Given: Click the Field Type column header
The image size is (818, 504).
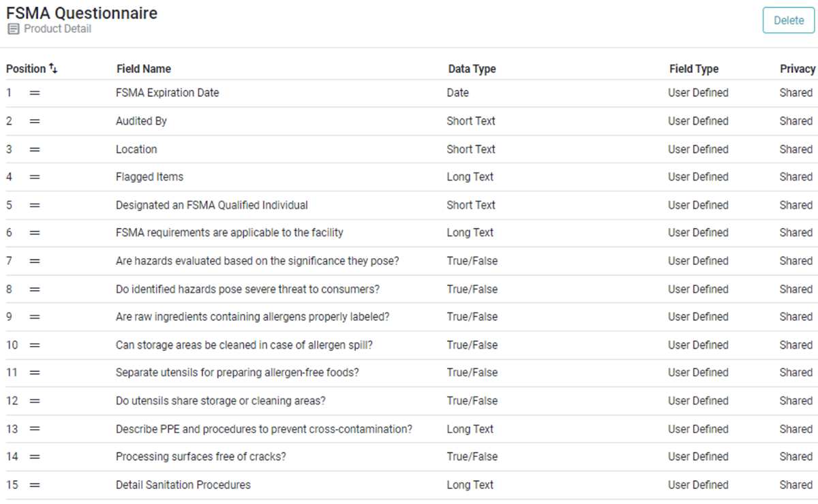Looking at the screenshot, I should [693, 69].
